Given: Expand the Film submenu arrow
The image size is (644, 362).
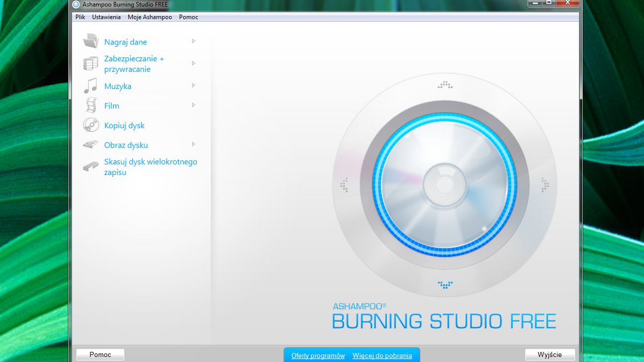Looking at the screenshot, I should pyautogui.click(x=194, y=105).
